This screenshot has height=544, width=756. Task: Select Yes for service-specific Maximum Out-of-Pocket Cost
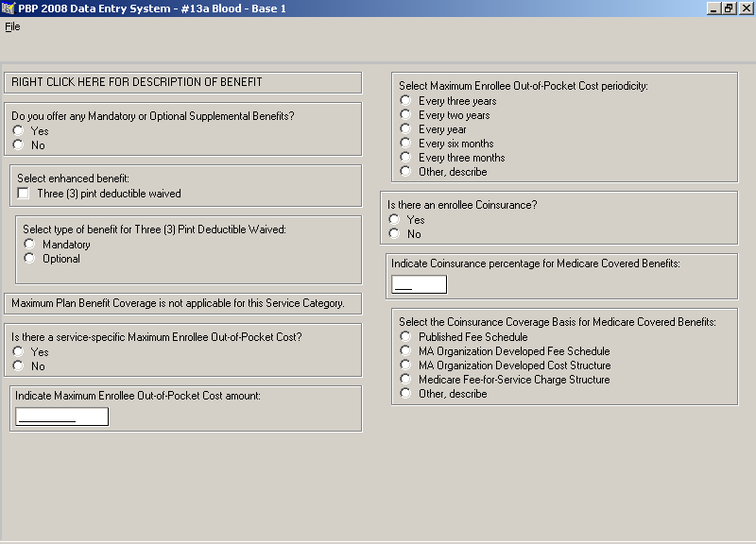point(18,351)
